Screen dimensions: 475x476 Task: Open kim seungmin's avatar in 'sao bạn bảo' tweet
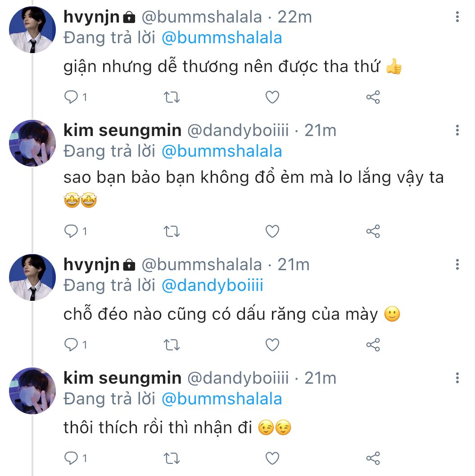pyautogui.click(x=32, y=143)
